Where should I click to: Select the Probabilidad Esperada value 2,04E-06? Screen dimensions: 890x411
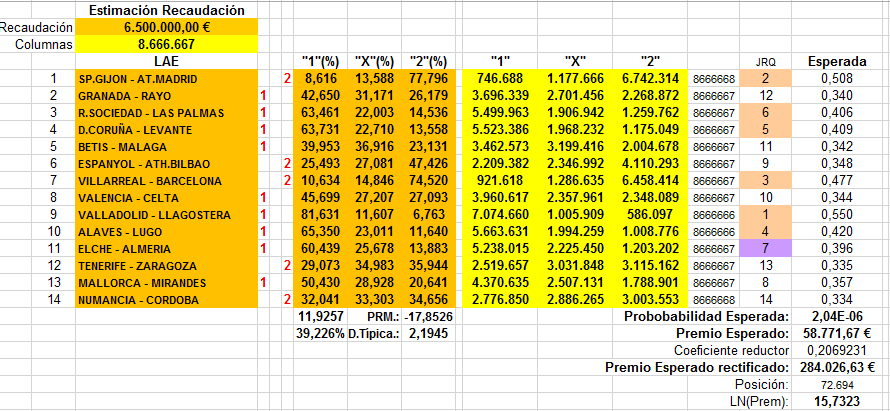tap(837, 317)
